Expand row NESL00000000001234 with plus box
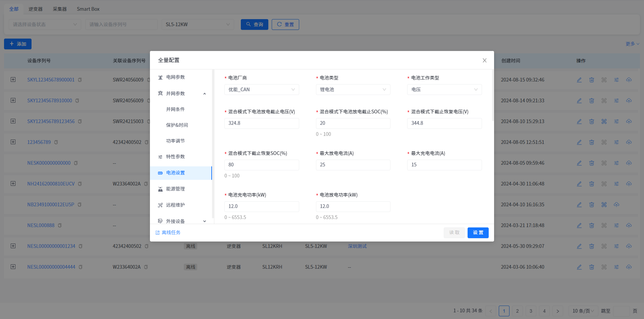Viewport: 644px width, 319px height. [13, 246]
